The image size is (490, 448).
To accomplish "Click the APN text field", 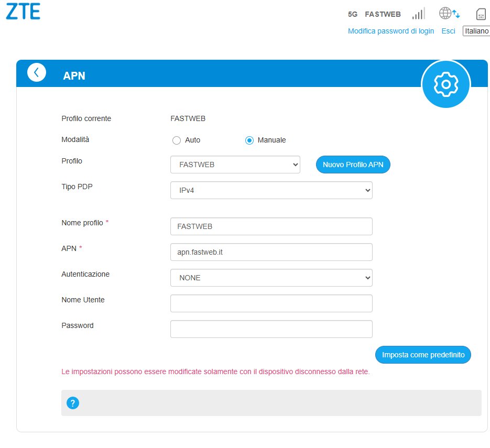I will point(271,252).
